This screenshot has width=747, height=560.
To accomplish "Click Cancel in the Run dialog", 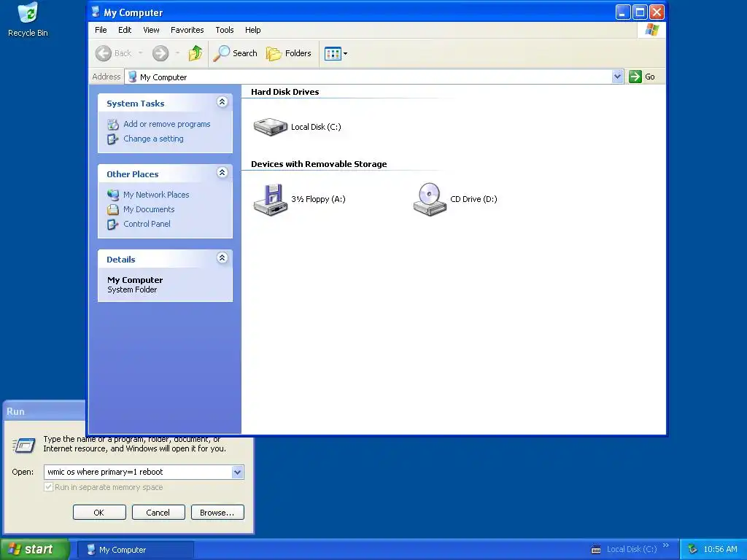I will coord(158,513).
